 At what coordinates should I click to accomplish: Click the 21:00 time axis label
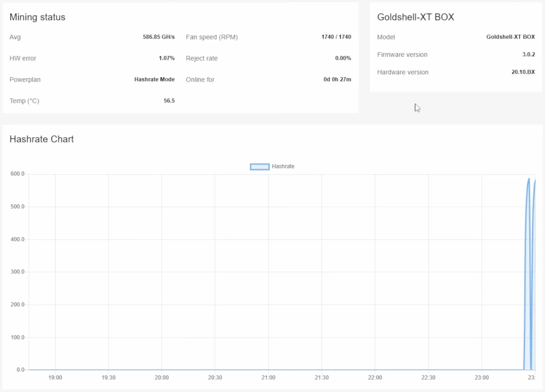coord(268,378)
